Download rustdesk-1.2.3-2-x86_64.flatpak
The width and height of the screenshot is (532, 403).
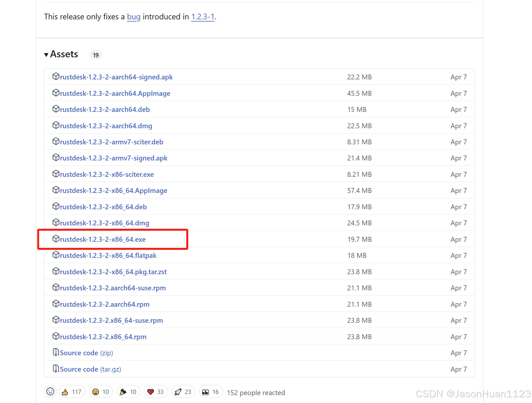[x=108, y=255]
